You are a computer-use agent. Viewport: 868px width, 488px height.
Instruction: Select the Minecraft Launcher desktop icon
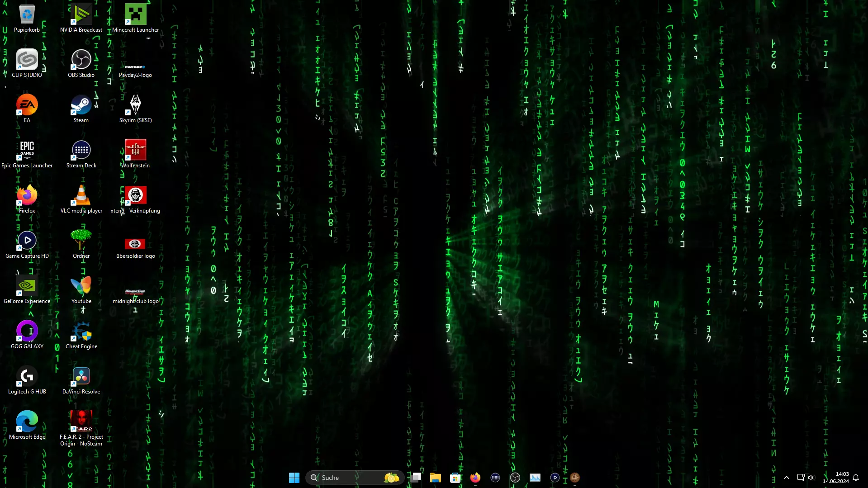point(135,19)
